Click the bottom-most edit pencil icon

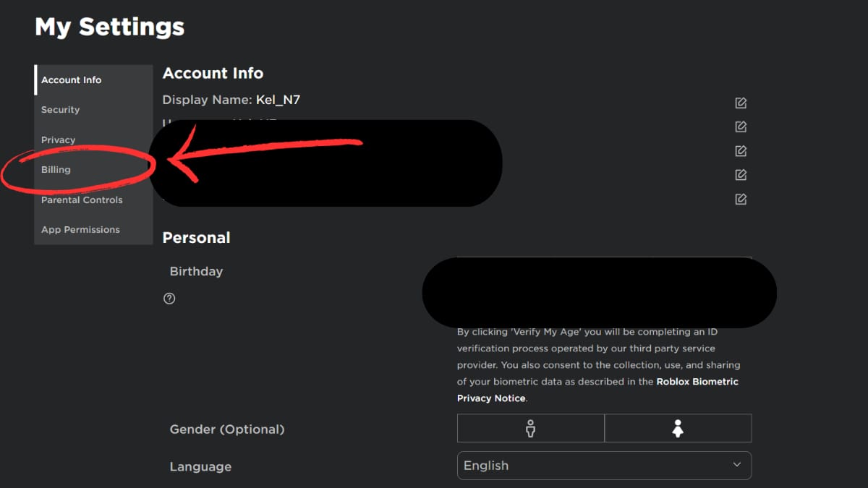[x=740, y=199]
